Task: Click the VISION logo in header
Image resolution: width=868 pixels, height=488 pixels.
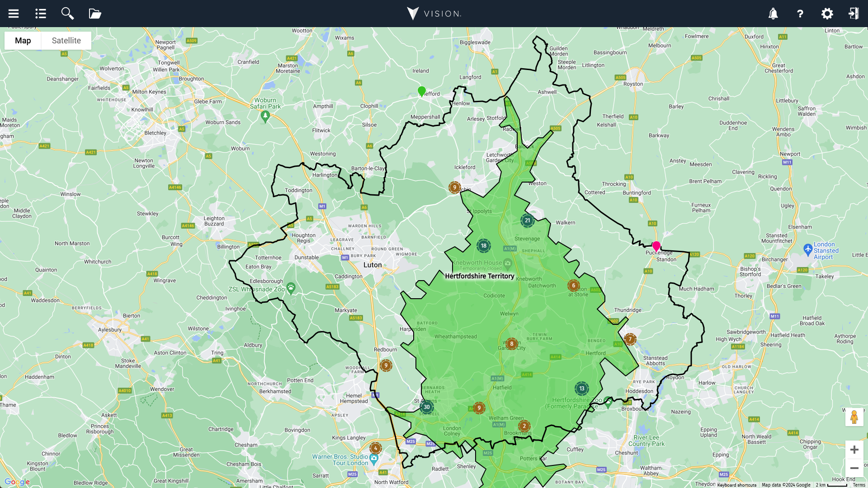Action: pos(434,14)
